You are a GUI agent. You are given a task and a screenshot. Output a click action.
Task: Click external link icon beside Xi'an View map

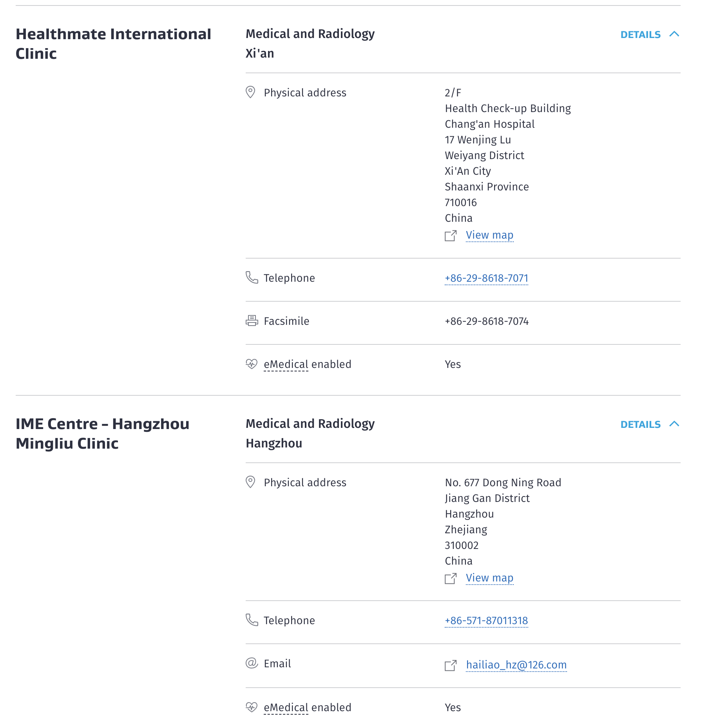451,235
